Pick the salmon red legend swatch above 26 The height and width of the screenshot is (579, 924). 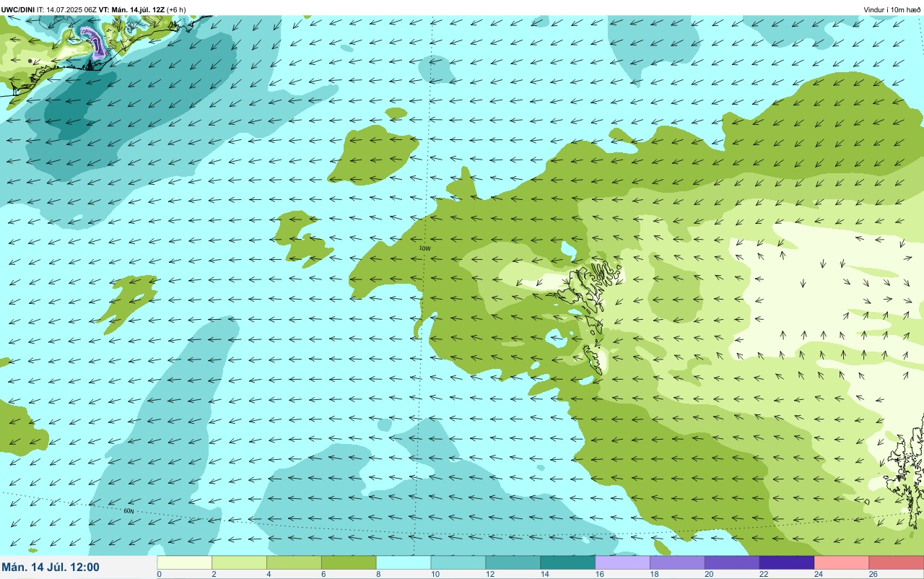coord(897,562)
